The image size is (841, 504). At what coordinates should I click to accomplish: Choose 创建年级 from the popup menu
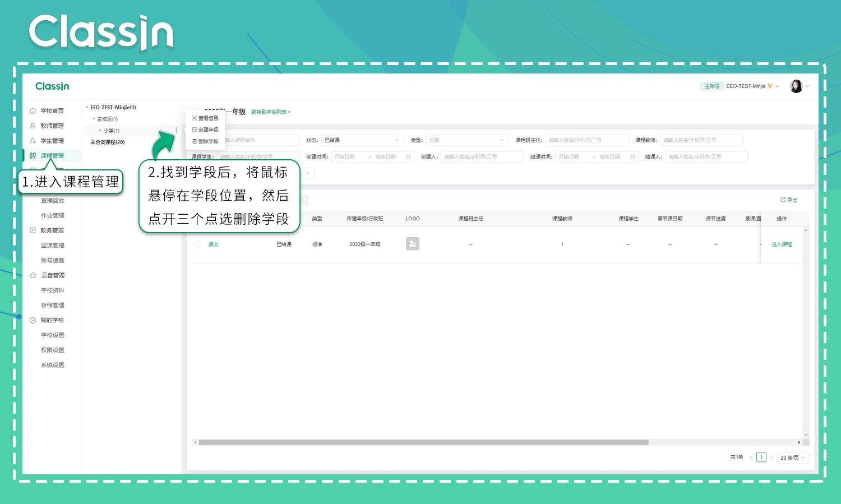pyautogui.click(x=205, y=130)
